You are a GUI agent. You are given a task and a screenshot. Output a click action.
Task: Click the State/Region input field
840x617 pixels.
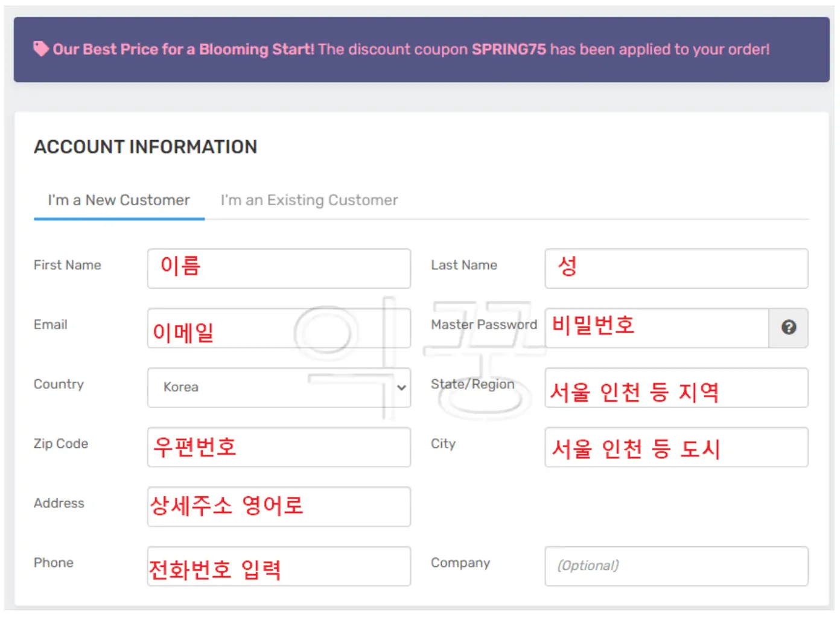coord(676,388)
